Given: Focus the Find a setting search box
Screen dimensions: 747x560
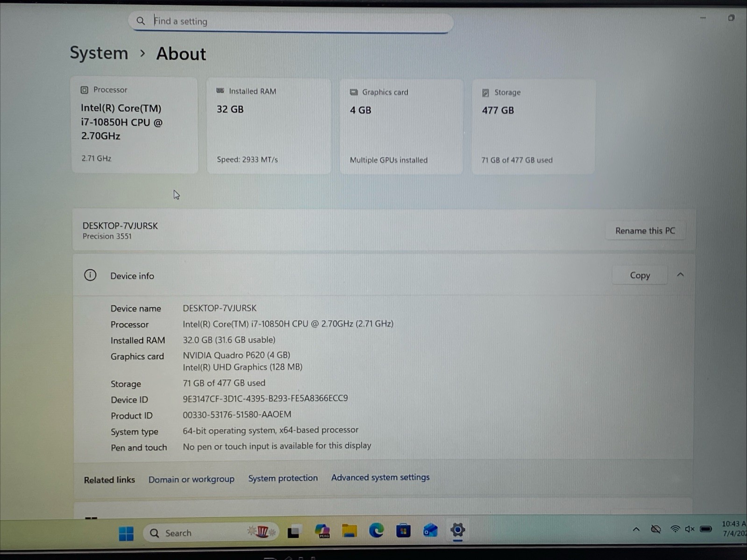Looking at the screenshot, I should point(291,21).
